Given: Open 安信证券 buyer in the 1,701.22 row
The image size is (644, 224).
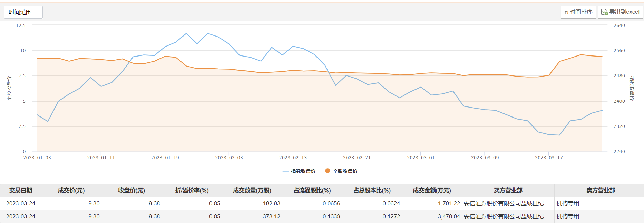Looking at the screenshot, I should click(506, 204).
